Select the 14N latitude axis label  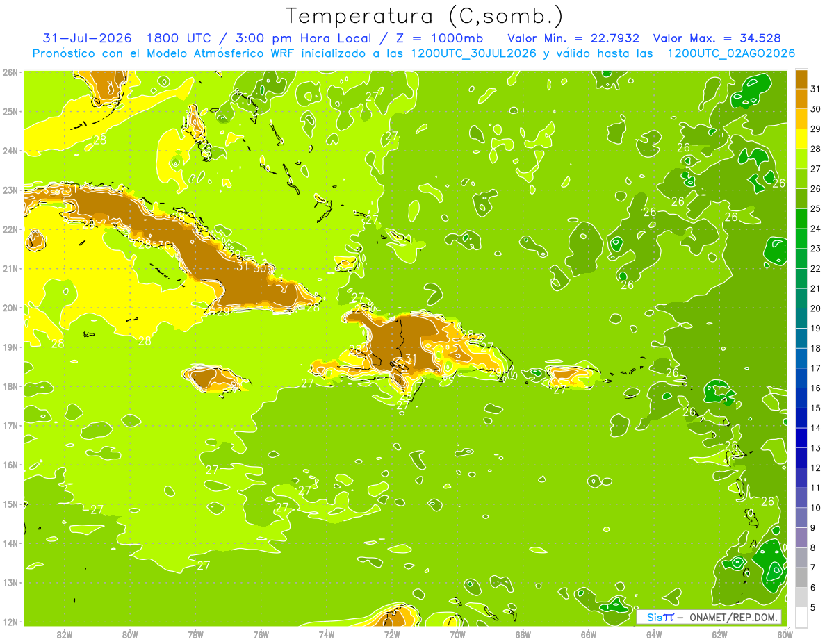(x=10, y=543)
